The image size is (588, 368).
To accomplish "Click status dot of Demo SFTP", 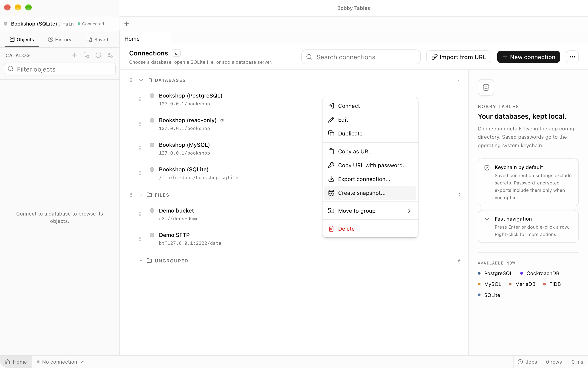I will (x=152, y=235).
